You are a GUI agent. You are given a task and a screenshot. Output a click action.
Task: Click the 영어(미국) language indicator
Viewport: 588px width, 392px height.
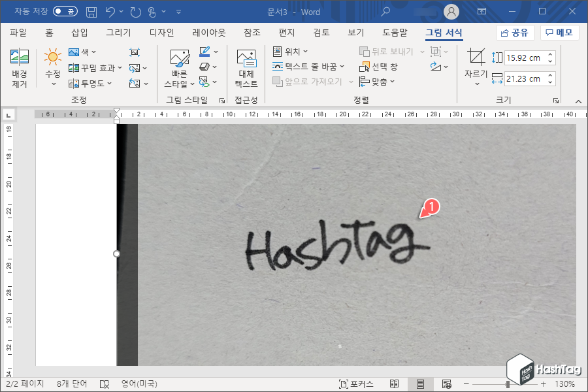139,384
